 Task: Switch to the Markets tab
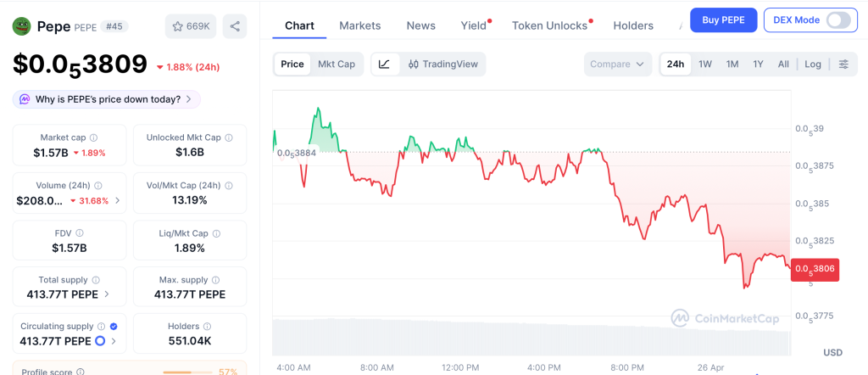(x=359, y=25)
